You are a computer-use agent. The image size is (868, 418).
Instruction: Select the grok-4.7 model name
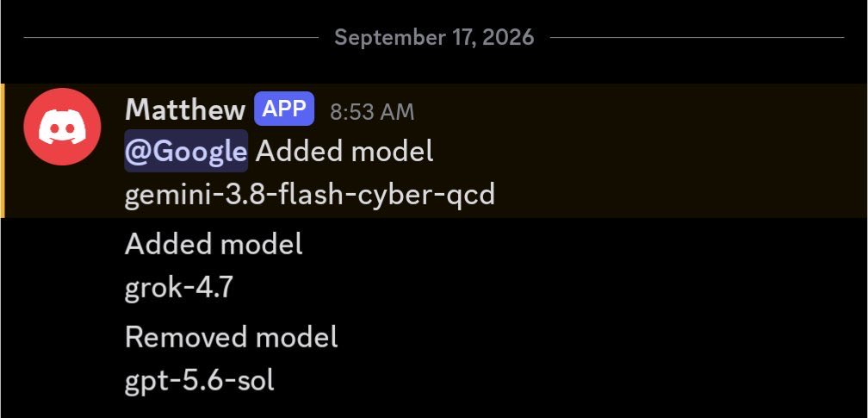tap(179, 288)
